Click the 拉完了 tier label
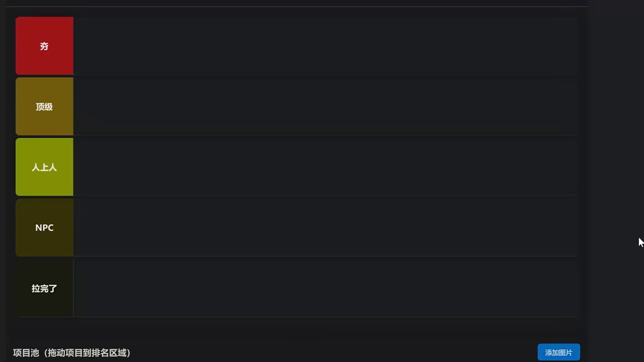The height and width of the screenshot is (362, 644). point(44,289)
